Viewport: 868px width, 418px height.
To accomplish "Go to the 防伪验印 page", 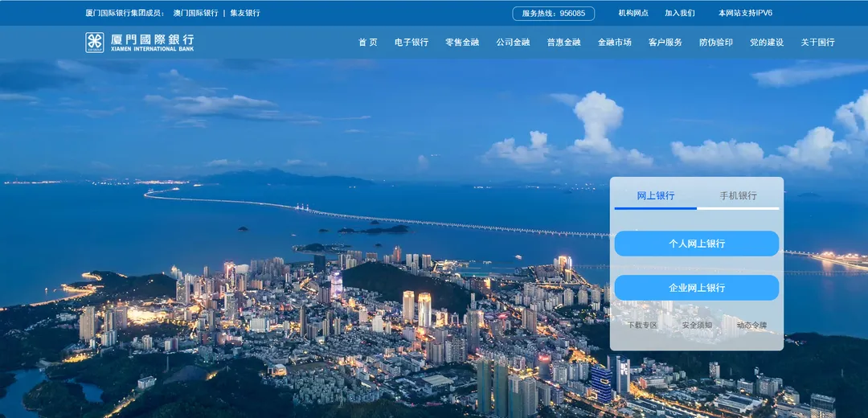I will tap(716, 42).
